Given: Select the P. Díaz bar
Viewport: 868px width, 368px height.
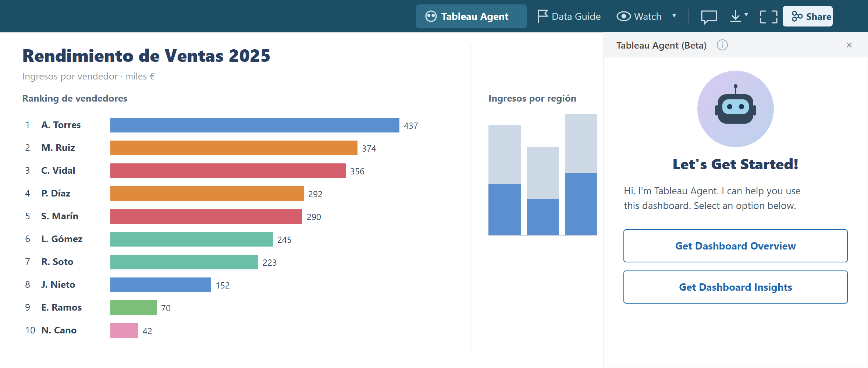Looking at the screenshot, I should (x=207, y=194).
